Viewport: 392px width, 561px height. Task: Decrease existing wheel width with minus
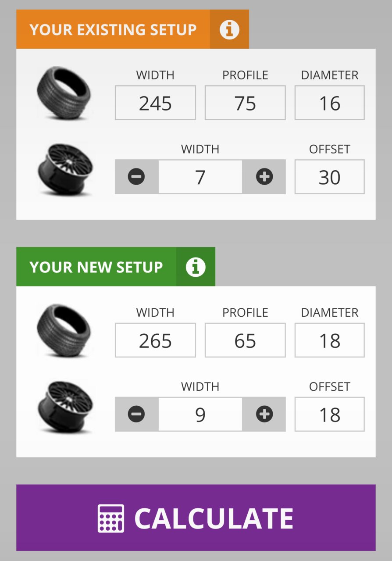pyautogui.click(x=136, y=177)
